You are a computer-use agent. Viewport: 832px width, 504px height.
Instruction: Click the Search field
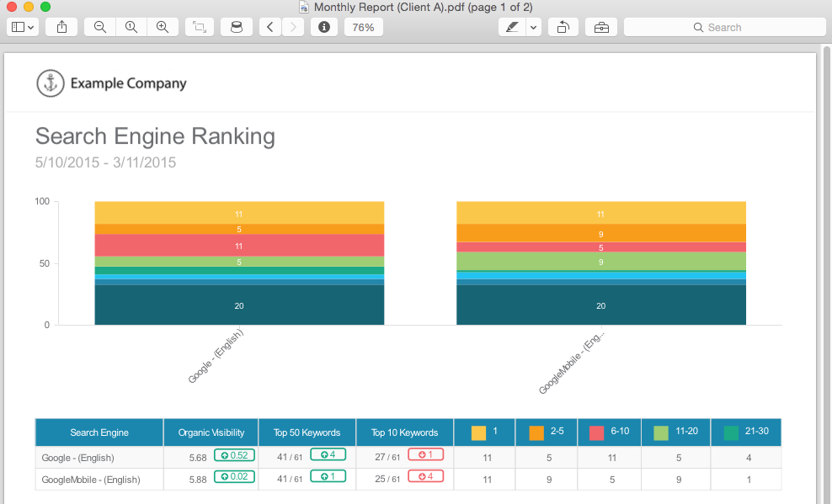point(724,27)
